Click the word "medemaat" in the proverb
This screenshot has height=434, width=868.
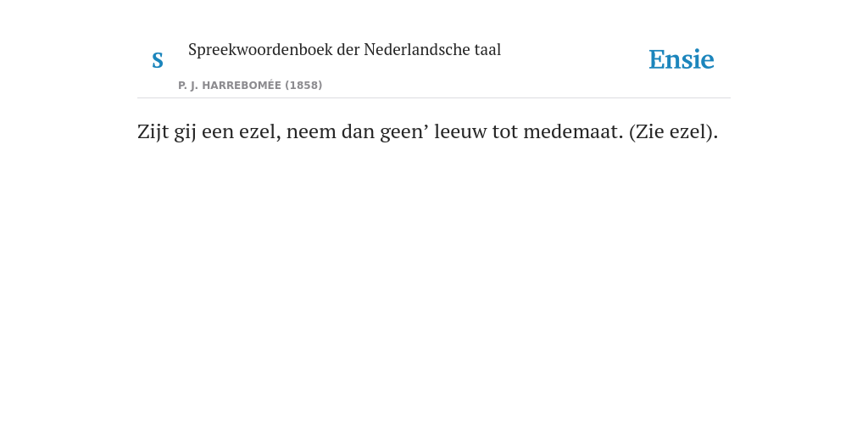point(573,131)
